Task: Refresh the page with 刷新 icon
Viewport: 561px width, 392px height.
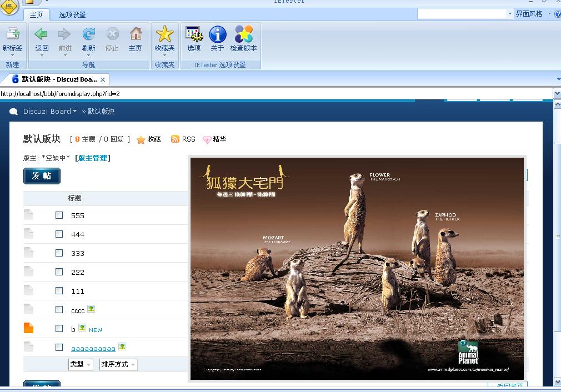Action: coord(88,34)
